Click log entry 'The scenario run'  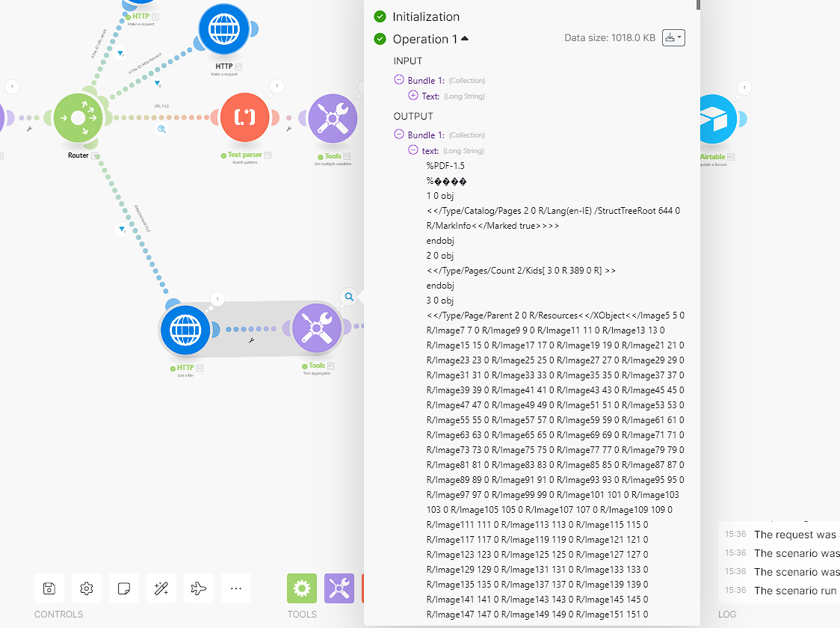tap(795, 591)
